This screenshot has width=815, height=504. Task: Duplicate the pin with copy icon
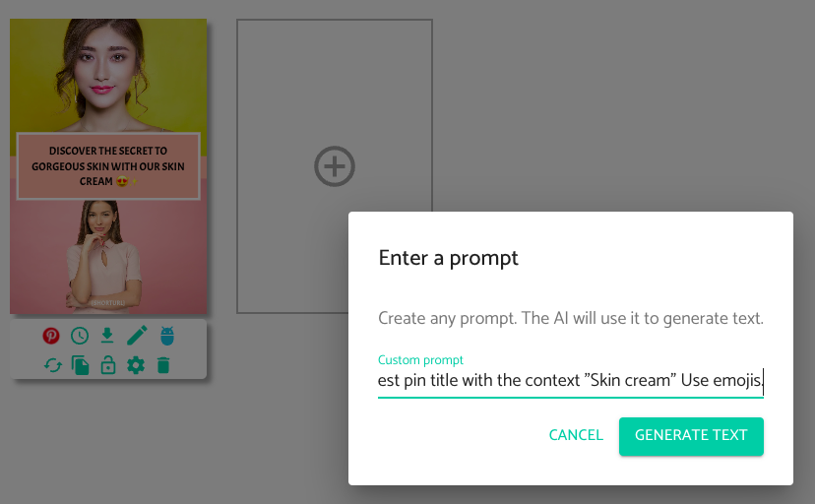81,365
